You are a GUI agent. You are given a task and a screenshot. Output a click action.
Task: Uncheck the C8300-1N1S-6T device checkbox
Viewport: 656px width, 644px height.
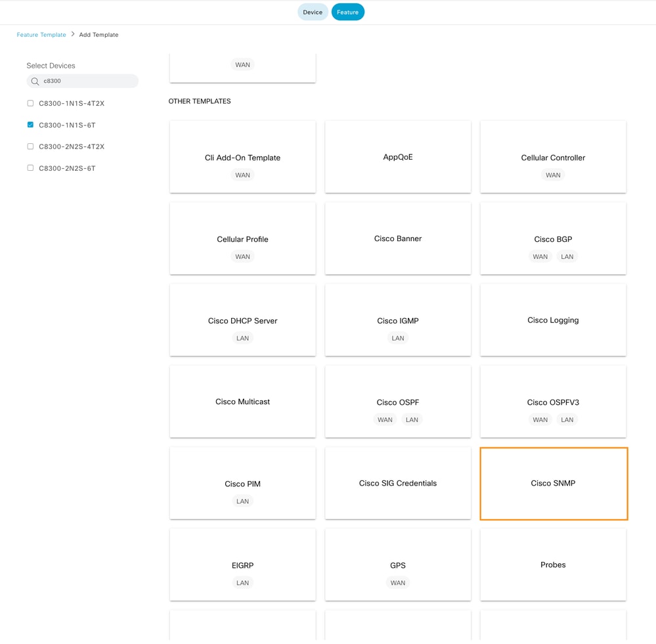[x=30, y=125]
